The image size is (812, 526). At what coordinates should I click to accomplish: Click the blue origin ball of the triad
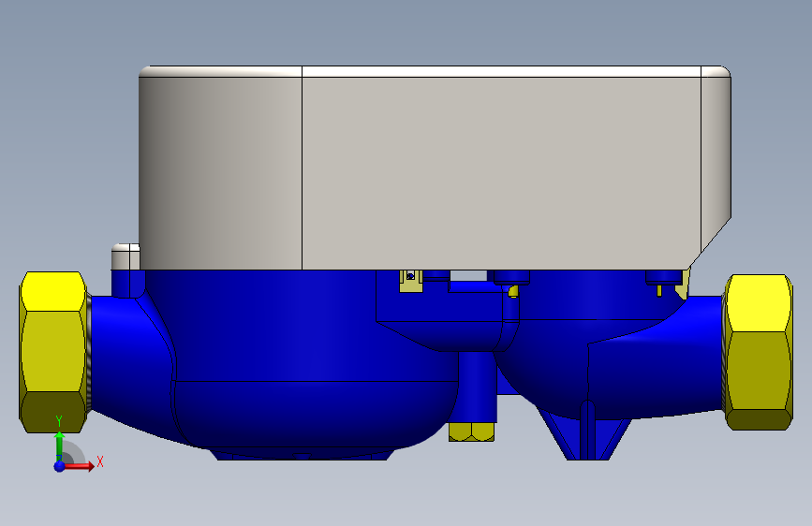[x=59, y=466]
